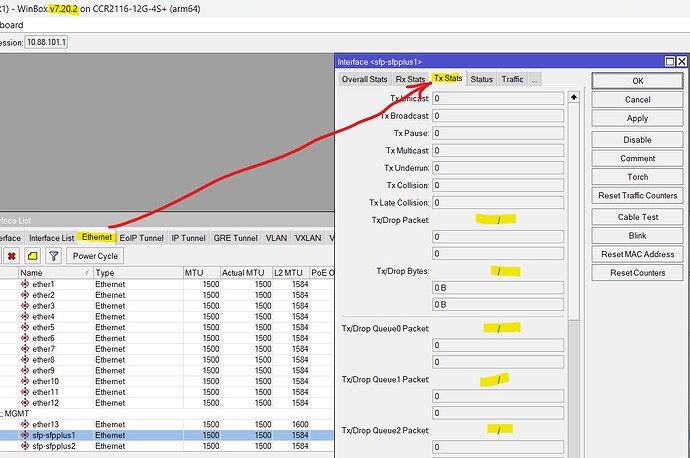Click the yellow comment icon in toolbar
The height and width of the screenshot is (458, 690).
33,256
